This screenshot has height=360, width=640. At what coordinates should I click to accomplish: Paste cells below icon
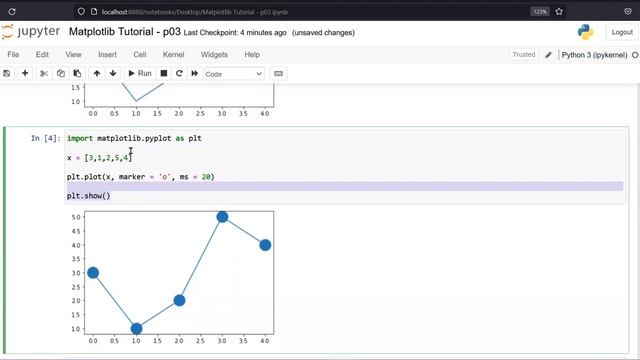pyautogui.click(x=77, y=73)
